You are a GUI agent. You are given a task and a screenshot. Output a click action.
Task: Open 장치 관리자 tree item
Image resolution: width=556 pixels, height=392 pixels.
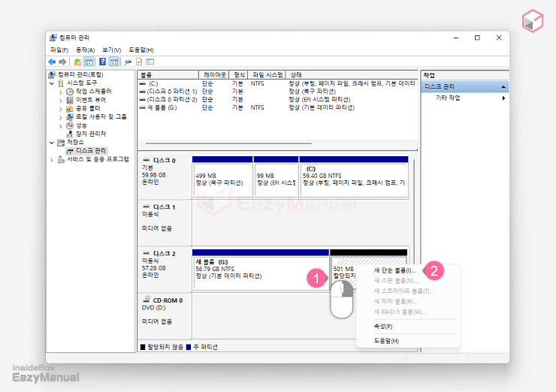91,134
